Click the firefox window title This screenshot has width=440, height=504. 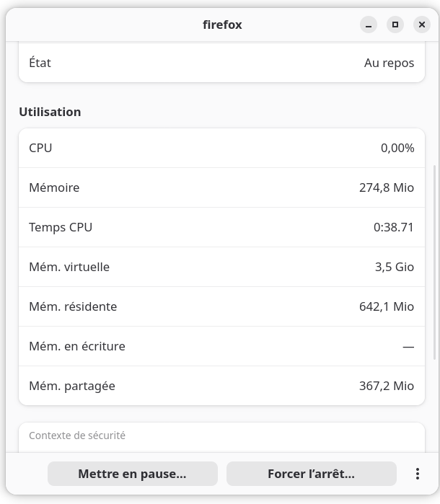pos(222,25)
